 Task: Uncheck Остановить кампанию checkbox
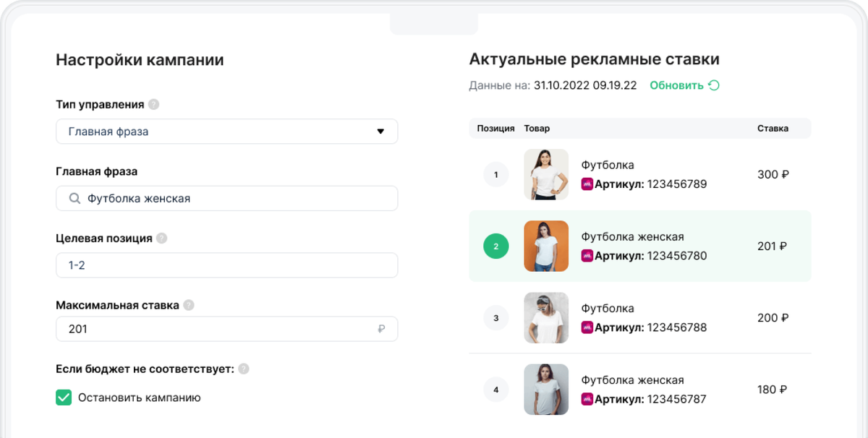(64, 398)
